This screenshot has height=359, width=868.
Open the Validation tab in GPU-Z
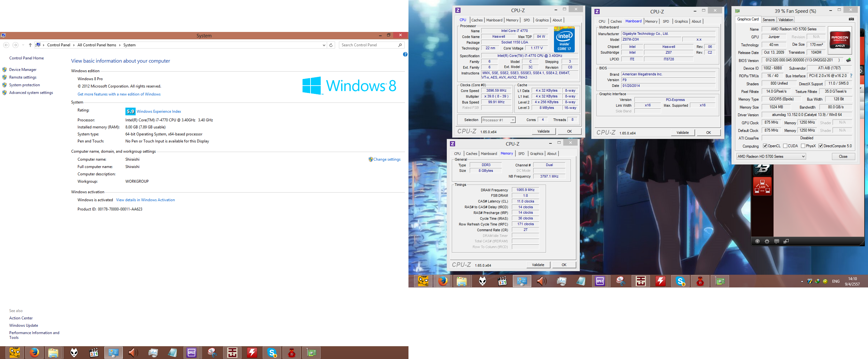point(786,19)
